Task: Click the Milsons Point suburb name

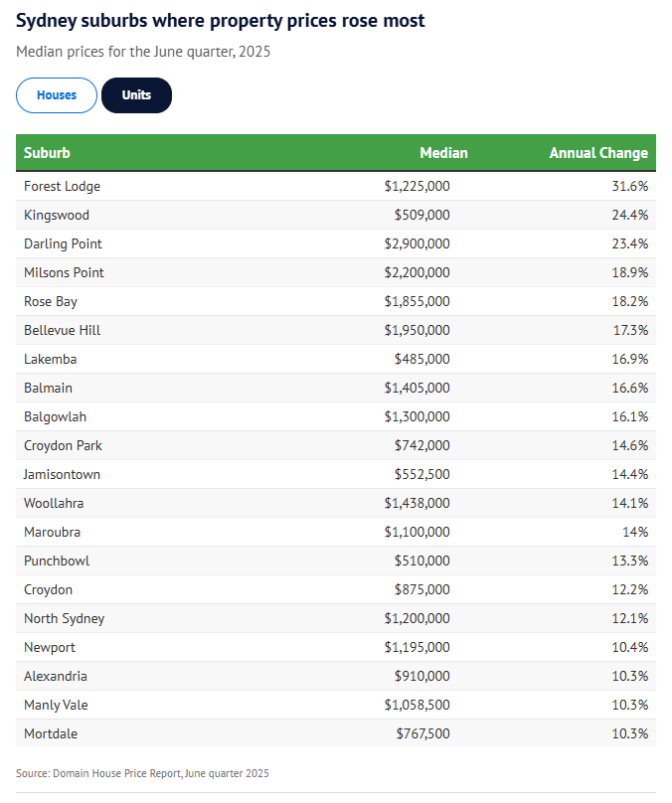Action: [x=64, y=272]
